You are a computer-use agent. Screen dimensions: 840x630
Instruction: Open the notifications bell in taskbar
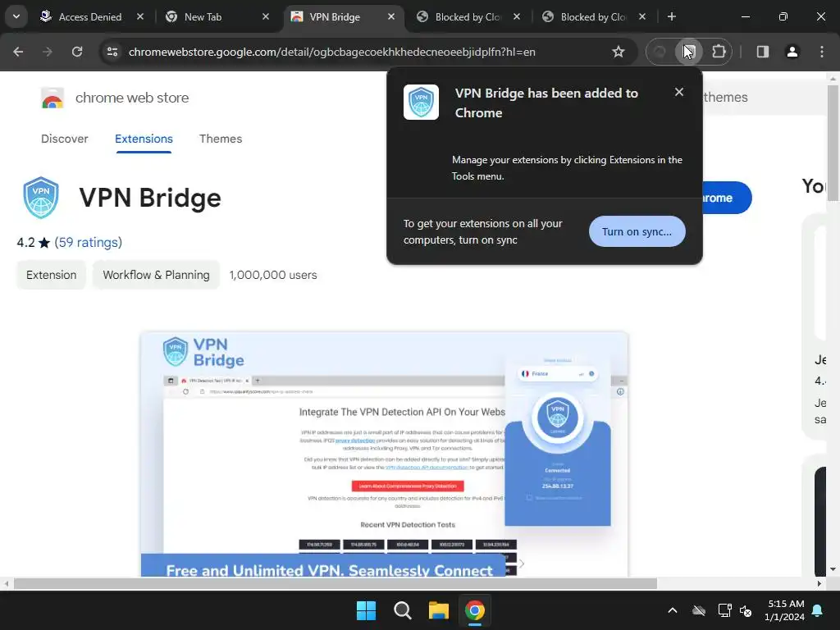point(818,610)
